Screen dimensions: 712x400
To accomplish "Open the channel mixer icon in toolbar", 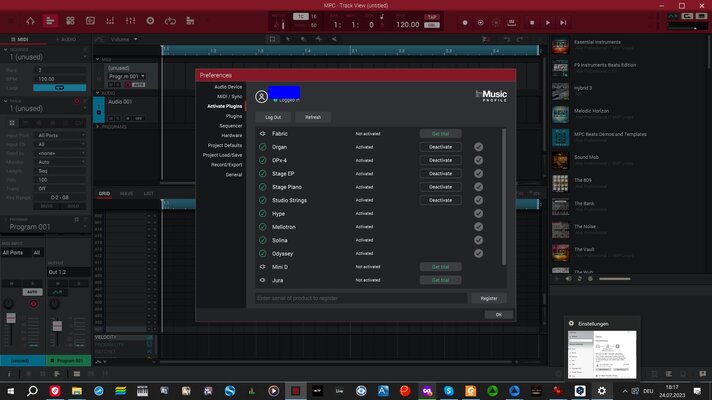I will point(130,21).
